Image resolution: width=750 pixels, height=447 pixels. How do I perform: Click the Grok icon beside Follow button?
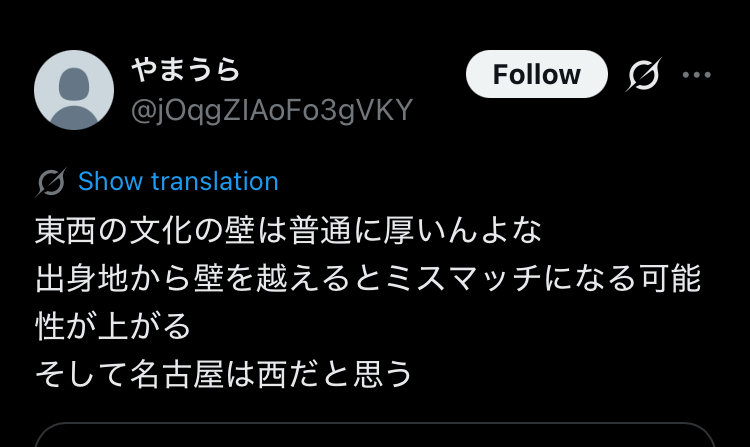(643, 75)
